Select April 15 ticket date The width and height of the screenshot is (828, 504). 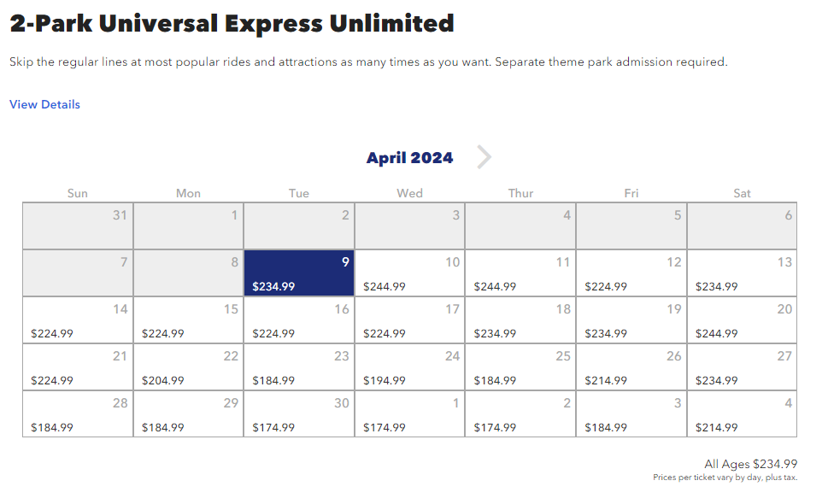pyautogui.click(x=188, y=320)
